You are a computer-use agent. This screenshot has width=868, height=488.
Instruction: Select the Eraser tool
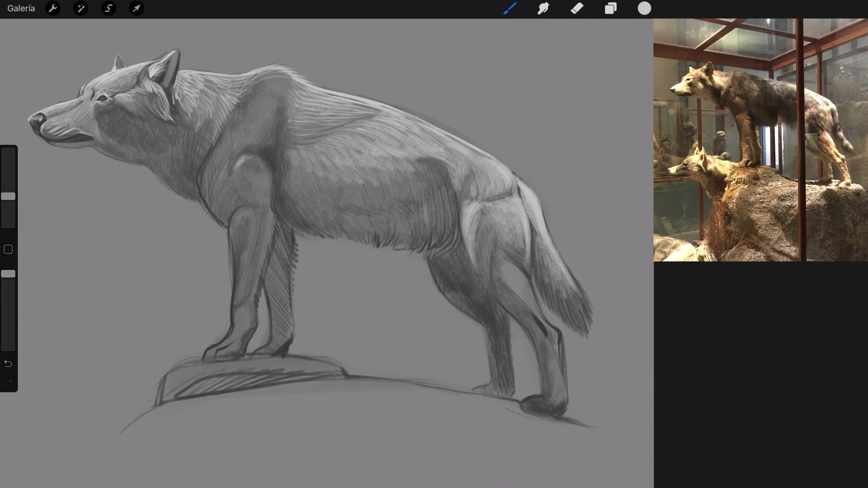click(x=577, y=8)
